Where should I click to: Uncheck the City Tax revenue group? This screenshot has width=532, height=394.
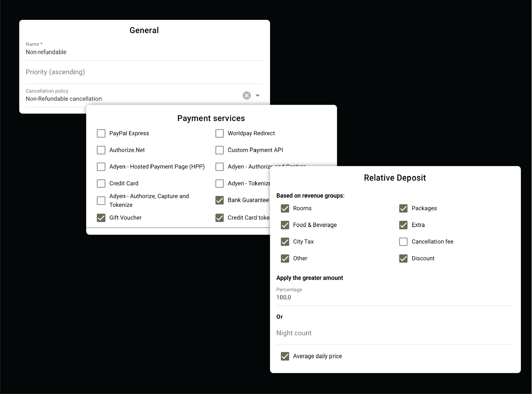point(285,242)
